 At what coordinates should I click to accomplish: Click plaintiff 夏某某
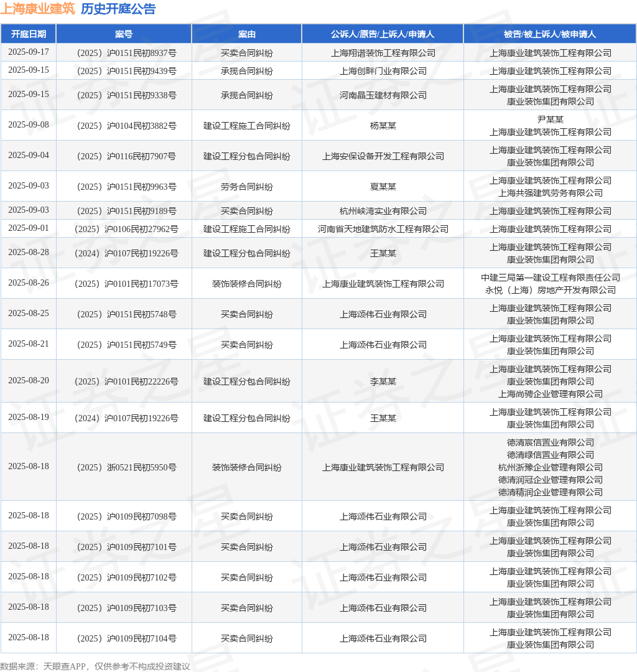(x=383, y=187)
